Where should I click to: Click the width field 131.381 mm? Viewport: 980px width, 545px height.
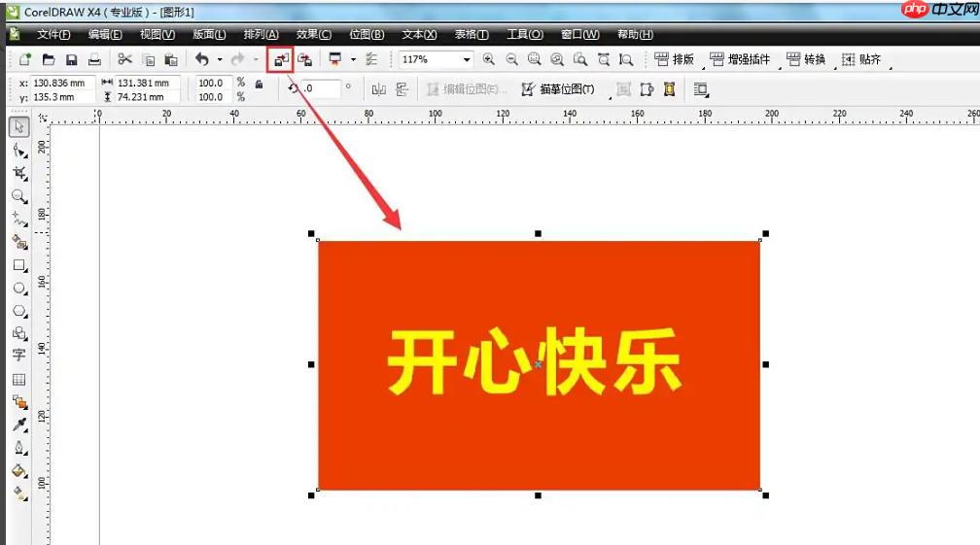[x=148, y=83]
